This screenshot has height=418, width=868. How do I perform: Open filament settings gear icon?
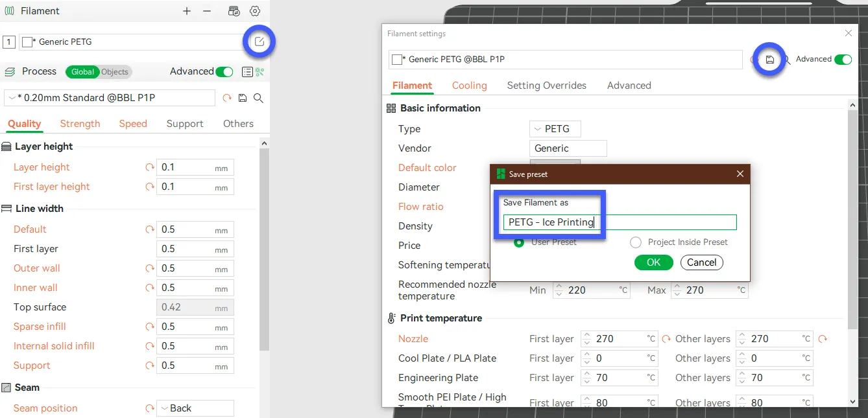[x=255, y=11]
